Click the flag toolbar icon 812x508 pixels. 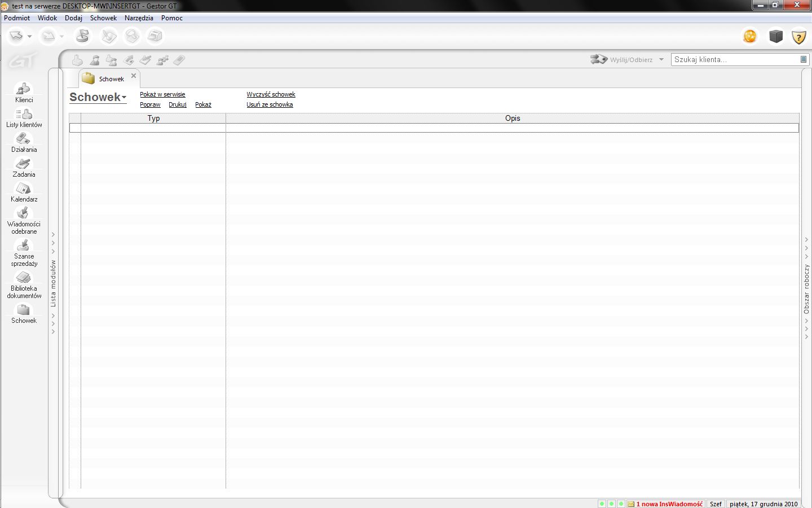[x=82, y=36]
